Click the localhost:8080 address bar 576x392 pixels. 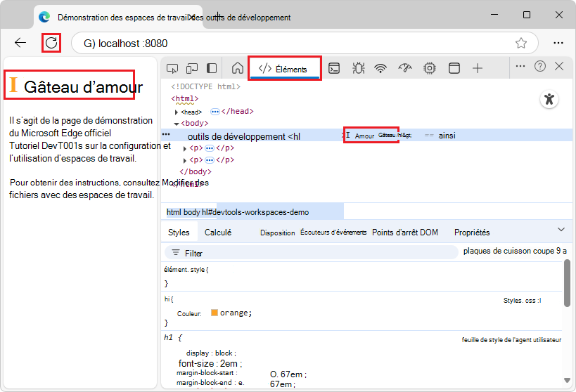[305, 43]
